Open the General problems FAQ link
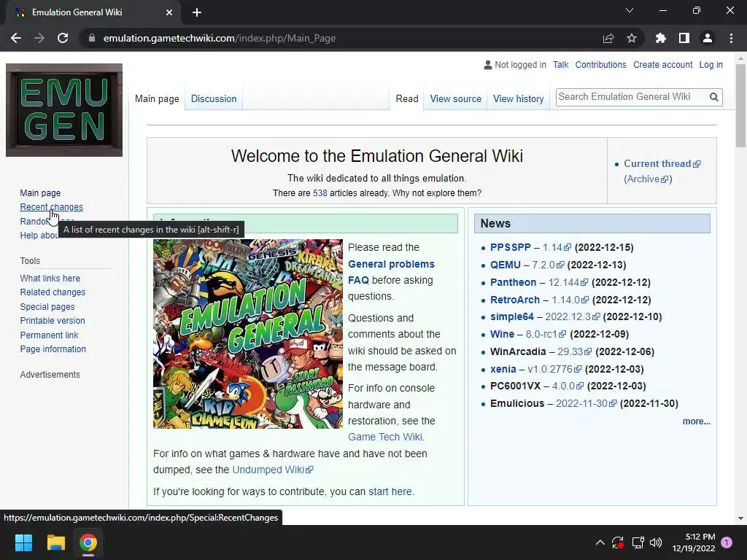Viewport: 747px width, 560px height. click(x=391, y=272)
